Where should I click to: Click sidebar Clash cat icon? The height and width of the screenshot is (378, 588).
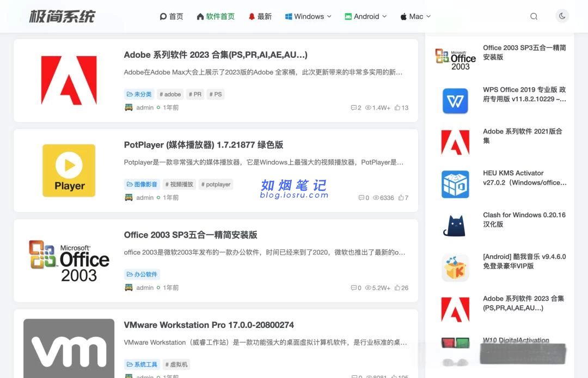pyautogui.click(x=455, y=225)
